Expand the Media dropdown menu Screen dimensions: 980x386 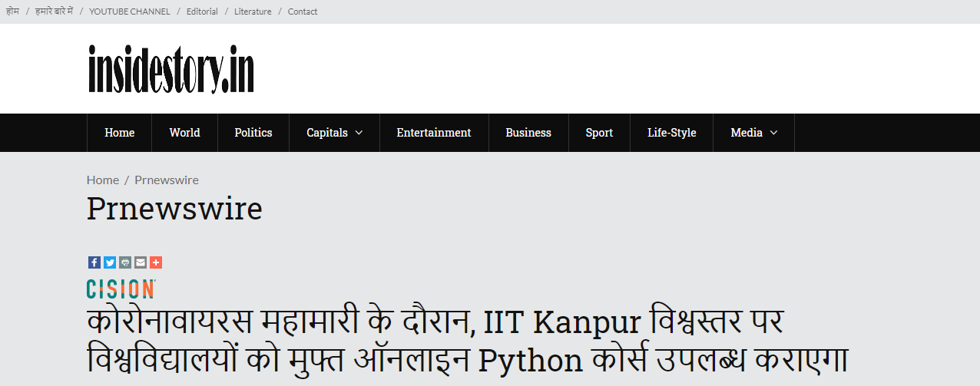(753, 133)
